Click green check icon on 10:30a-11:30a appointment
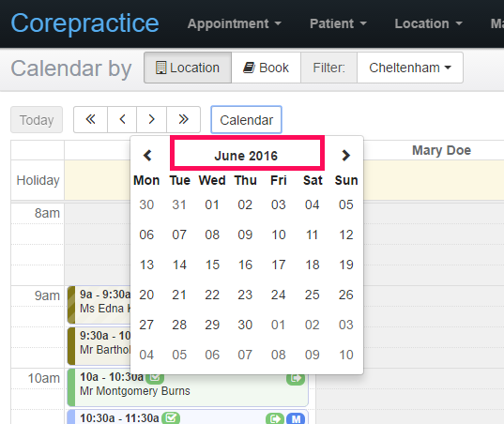Screen dimensions: 504x424 point(171,418)
